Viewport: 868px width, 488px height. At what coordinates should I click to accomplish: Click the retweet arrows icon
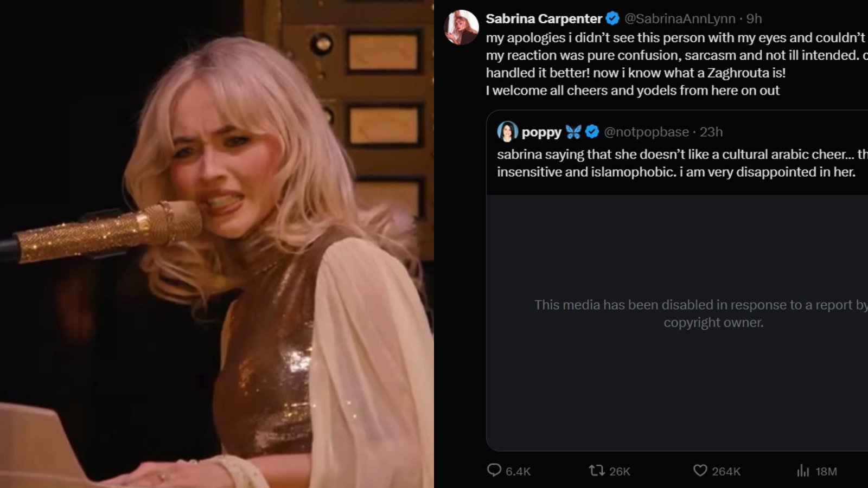[597, 470]
